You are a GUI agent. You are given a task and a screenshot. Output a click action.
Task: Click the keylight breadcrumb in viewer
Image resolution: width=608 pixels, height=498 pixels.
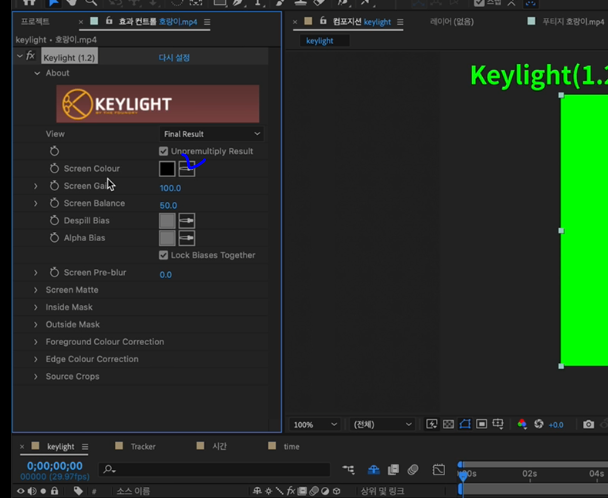[x=320, y=41]
